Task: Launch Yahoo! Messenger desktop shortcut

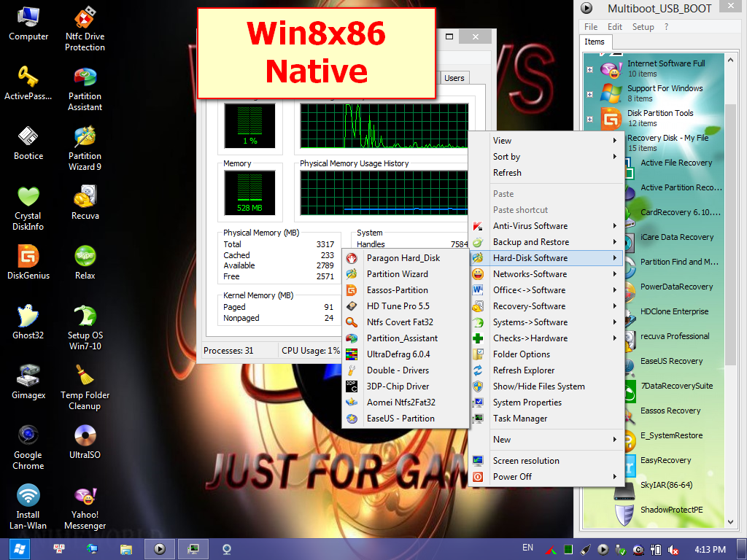Action: click(85, 507)
